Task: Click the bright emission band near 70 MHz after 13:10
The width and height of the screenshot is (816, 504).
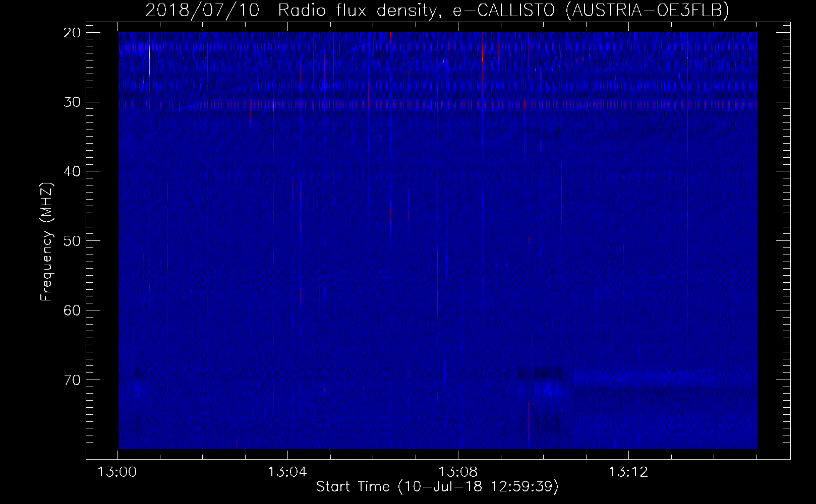Action: pos(665,378)
